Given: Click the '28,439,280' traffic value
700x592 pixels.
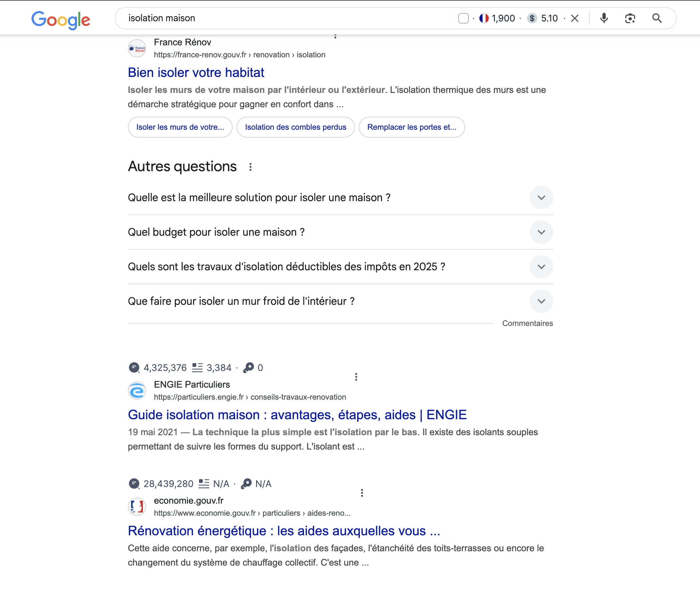Looking at the screenshot, I should coord(168,484).
